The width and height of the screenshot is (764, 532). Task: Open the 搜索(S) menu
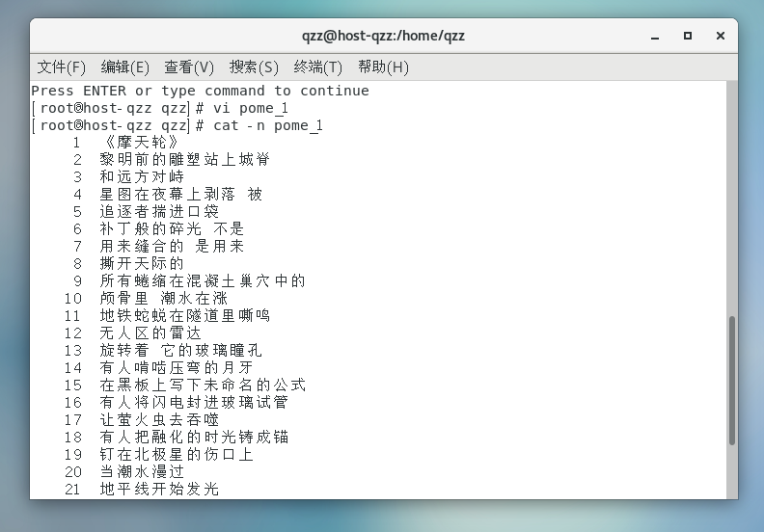(254, 66)
